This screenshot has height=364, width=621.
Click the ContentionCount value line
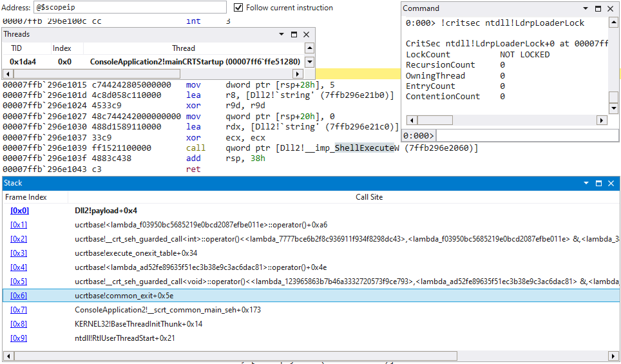(455, 96)
